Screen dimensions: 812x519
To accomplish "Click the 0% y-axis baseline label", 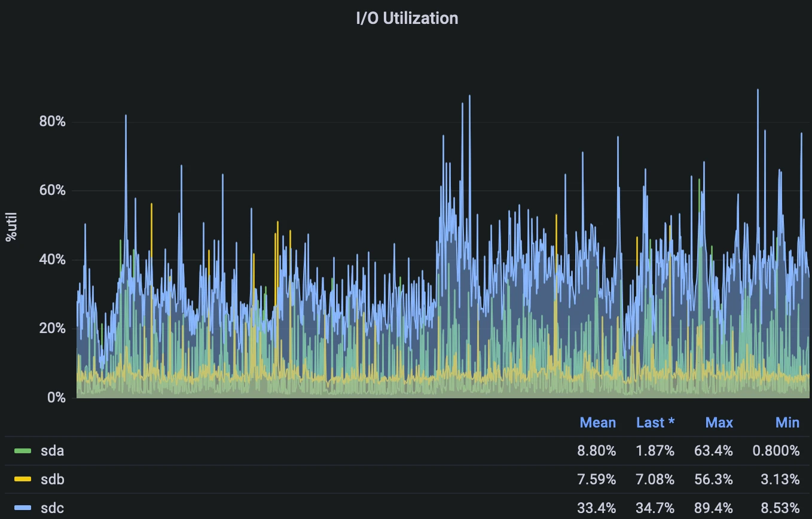I will click(x=56, y=397).
